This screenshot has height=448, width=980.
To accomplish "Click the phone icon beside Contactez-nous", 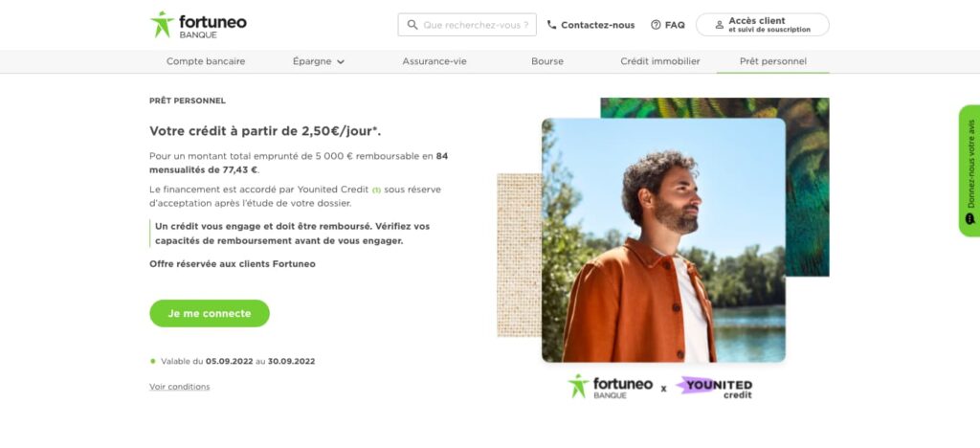I will coord(552,25).
